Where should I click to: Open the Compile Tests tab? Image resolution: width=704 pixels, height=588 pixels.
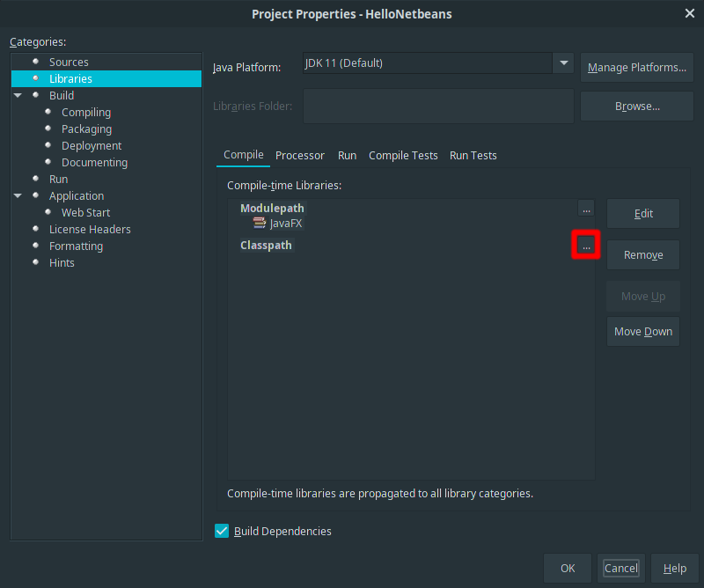pyautogui.click(x=403, y=155)
